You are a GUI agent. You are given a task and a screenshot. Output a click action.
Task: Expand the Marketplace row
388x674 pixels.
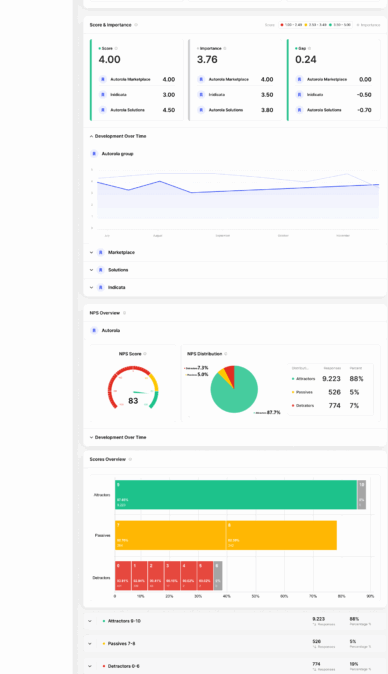tap(91, 253)
